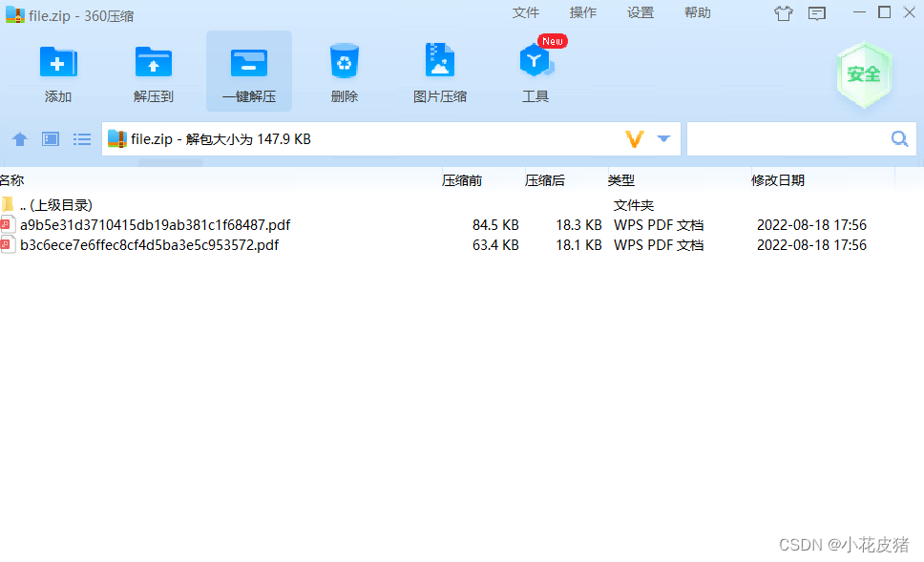
Task: Click the 添加 (Add files) icon
Action: pos(57,63)
